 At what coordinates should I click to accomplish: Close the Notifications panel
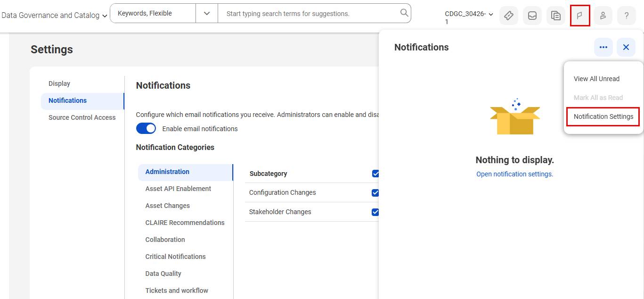pyautogui.click(x=626, y=47)
